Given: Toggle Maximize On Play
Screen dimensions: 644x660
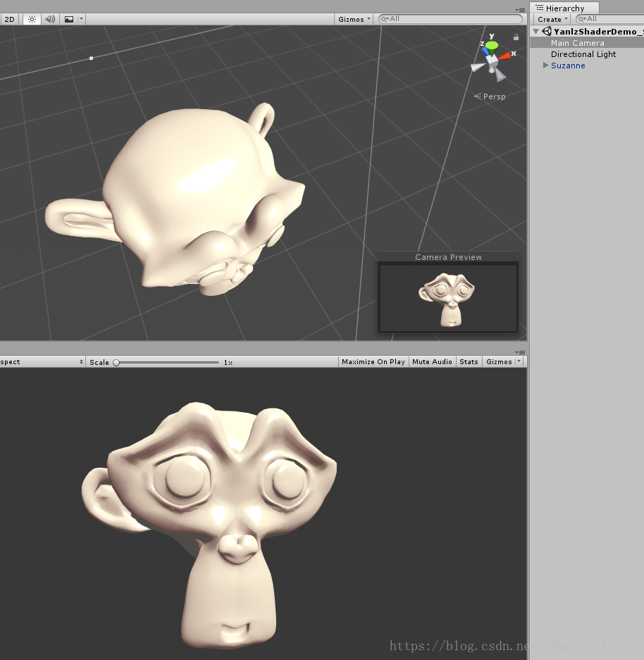Looking at the screenshot, I should click(373, 362).
